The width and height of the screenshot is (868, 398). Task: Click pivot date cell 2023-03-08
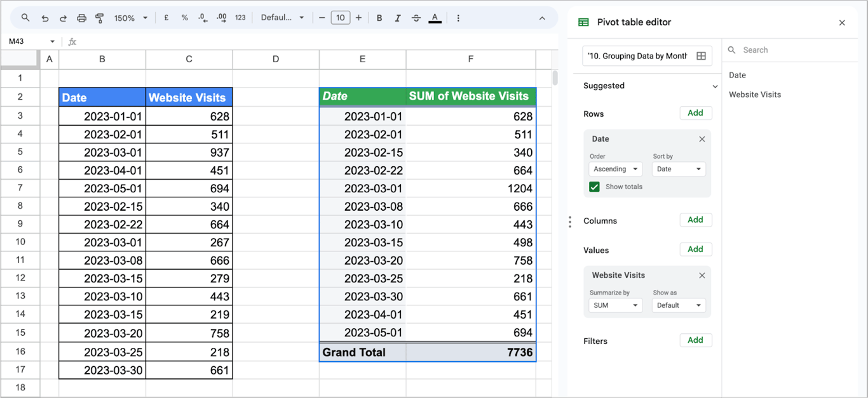click(362, 206)
